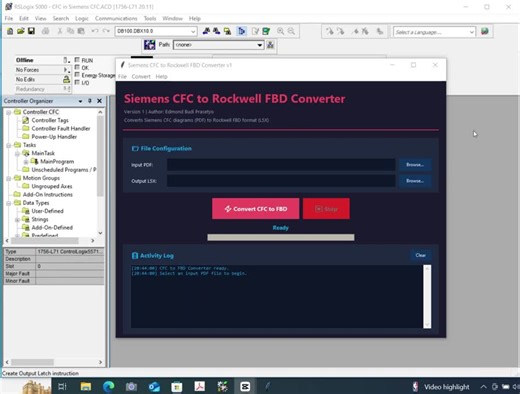This screenshot has width=520, height=394.
Task: Clear the Activity Log
Action: point(421,255)
